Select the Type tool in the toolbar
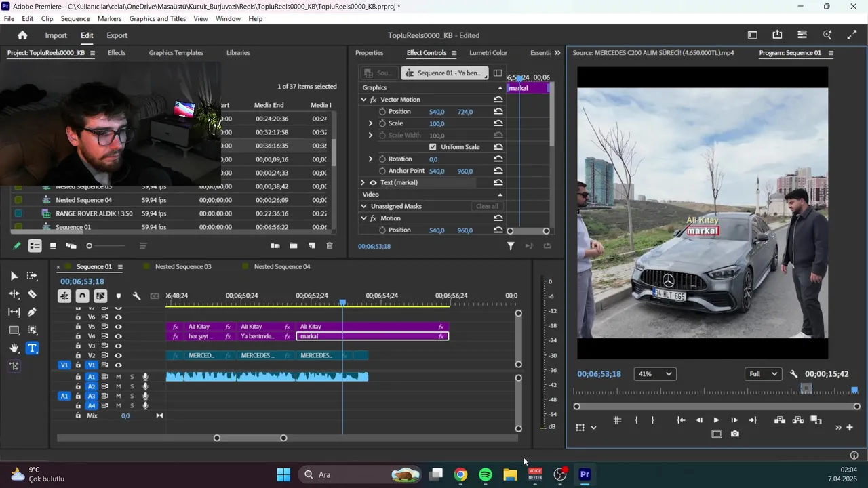This screenshot has width=868, height=488. (32, 348)
